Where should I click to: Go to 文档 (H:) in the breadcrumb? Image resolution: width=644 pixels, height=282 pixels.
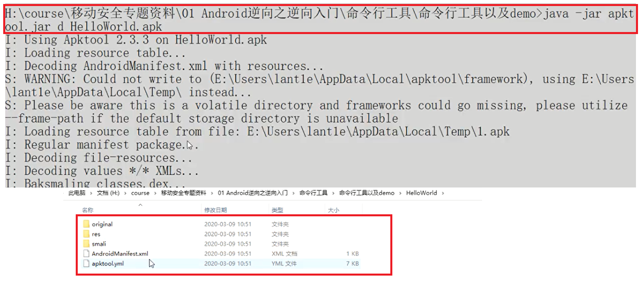[108, 193]
